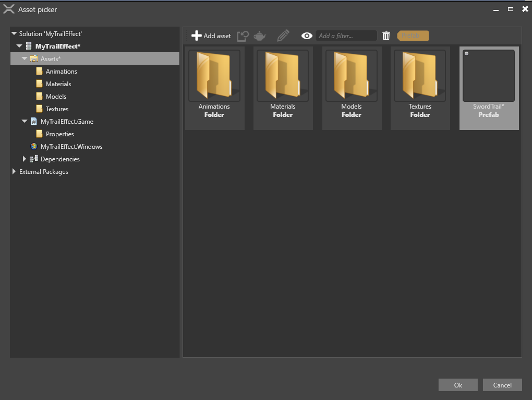
Task: Click the Animations folder icon in the tree
Action: pos(39,71)
